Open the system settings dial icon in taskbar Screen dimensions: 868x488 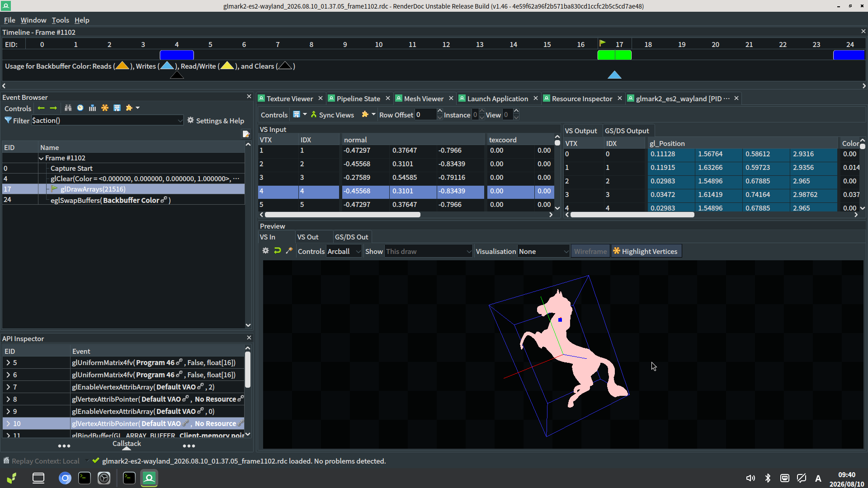point(104,478)
